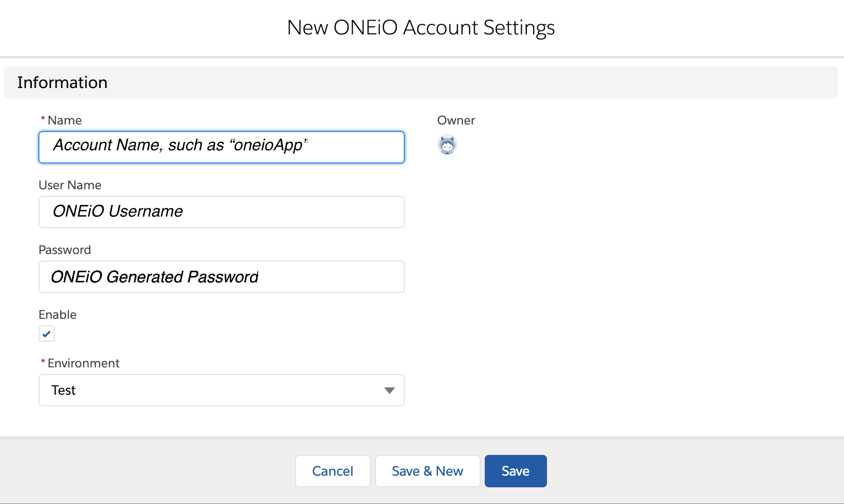Click the Environment field label

click(83, 363)
